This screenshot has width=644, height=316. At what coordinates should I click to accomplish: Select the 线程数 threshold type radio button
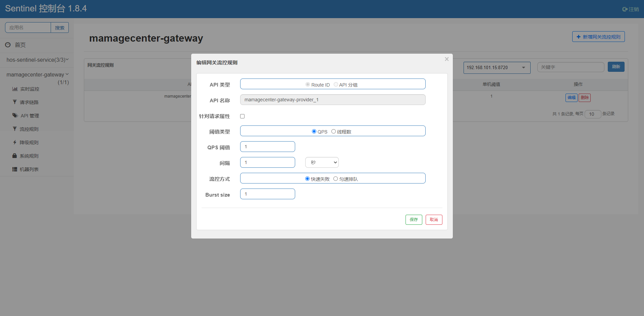333,131
